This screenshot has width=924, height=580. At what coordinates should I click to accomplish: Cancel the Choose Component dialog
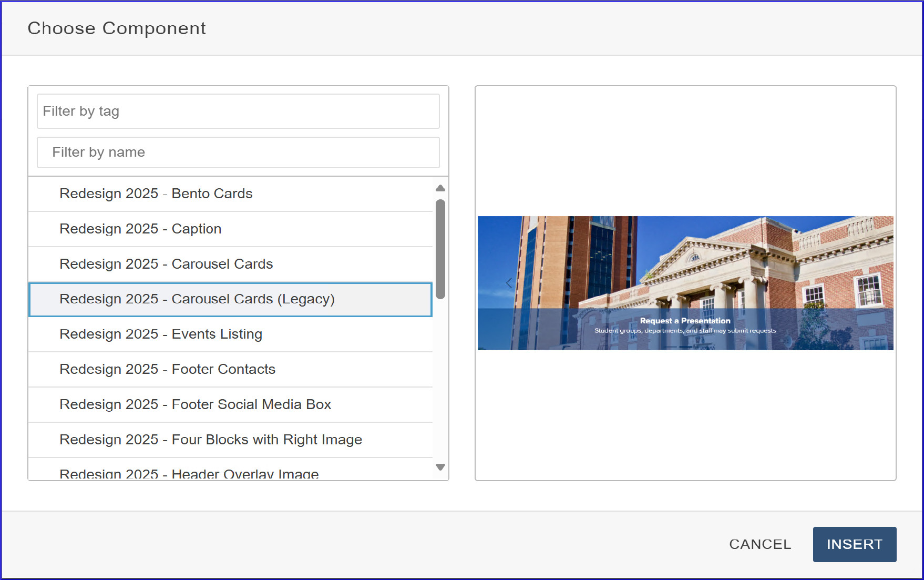[759, 544]
